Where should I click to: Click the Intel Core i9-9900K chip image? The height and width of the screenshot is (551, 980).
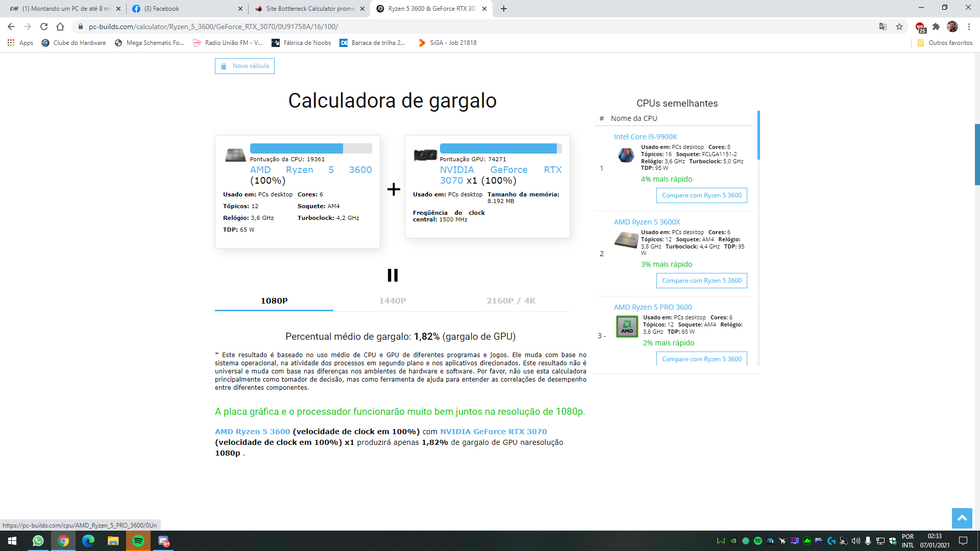pos(626,155)
